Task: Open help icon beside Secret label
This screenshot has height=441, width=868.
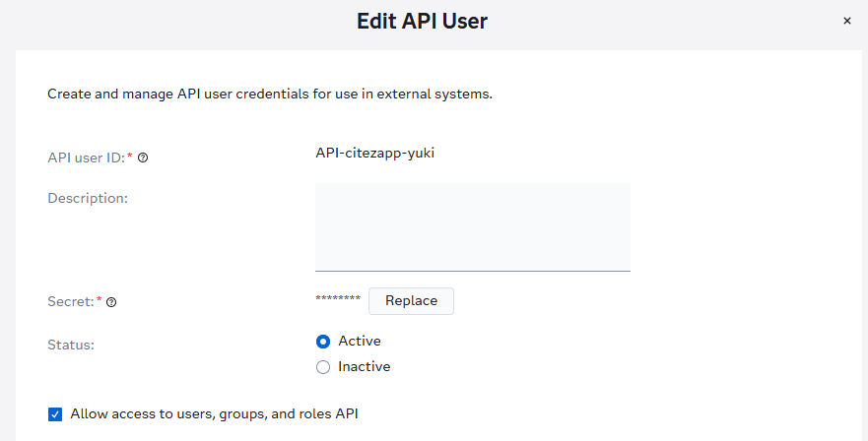Action: pyautogui.click(x=111, y=302)
